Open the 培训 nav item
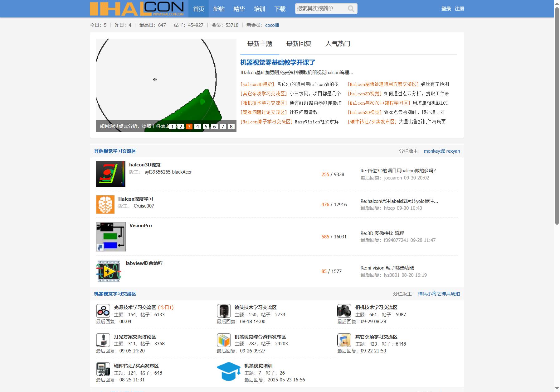The width and height of the screenshot is (560, 392). click(259, 9)
